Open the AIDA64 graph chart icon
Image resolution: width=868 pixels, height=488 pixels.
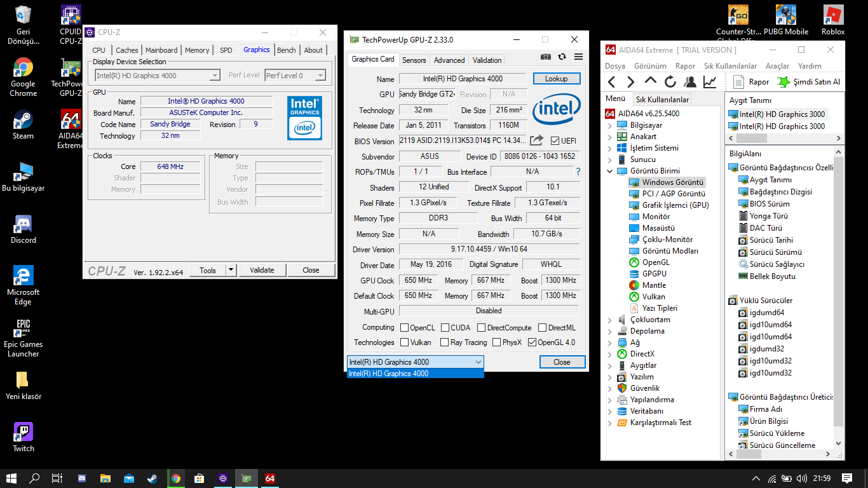coord(710,82)
